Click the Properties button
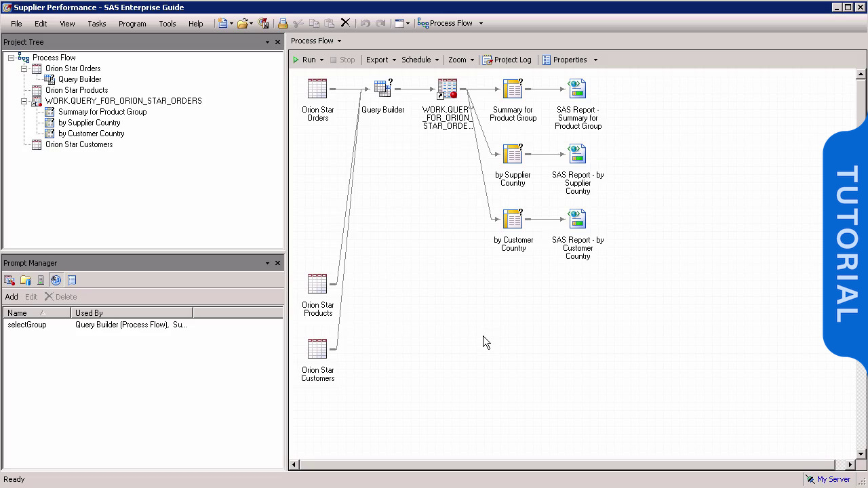 tap(565, 60)
